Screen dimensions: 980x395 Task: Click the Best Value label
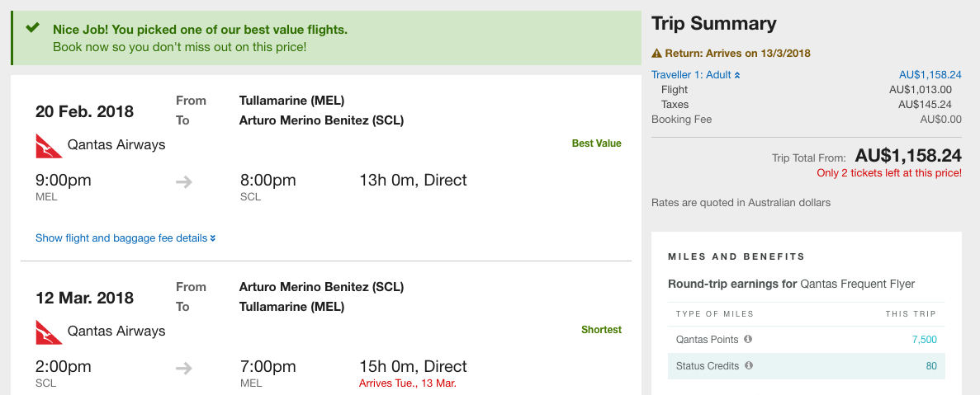click(596, 143)
